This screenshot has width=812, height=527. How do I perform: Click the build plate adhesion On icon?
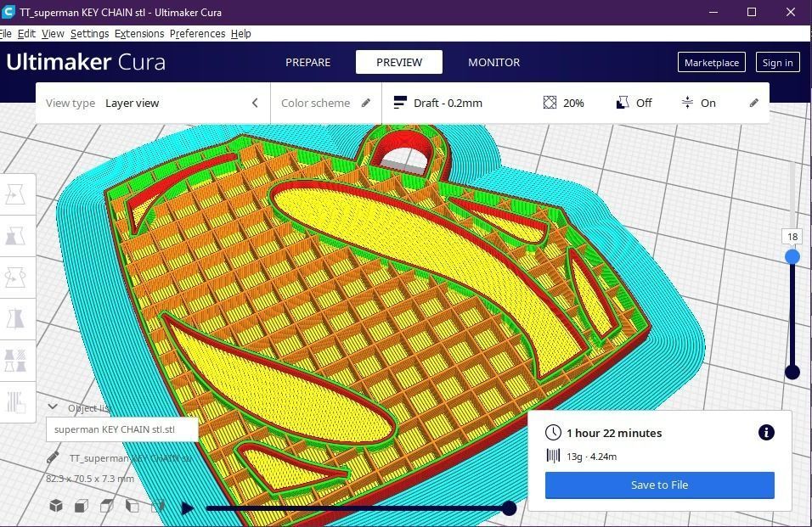click(687, 103)
